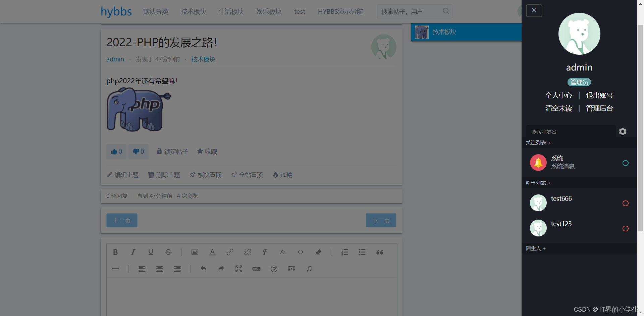Click 清空未读 to clear unread
The height and width of the screenshot is (316, 644).
[559, 108]
